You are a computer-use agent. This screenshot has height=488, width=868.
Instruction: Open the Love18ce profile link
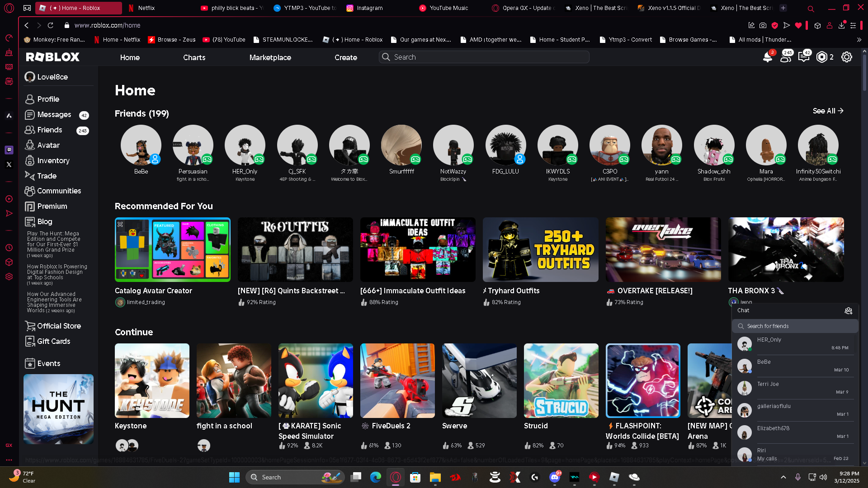tap(47, 77)
